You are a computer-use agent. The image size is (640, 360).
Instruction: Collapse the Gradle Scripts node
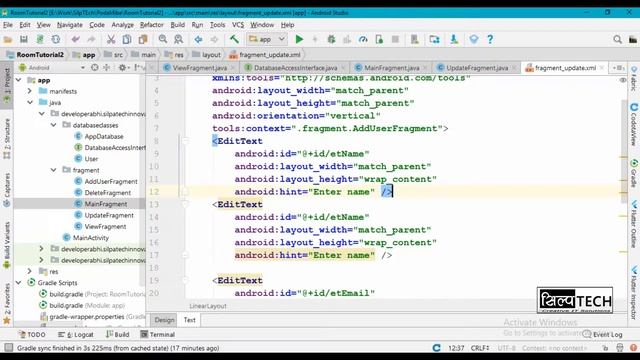pyautogui.click(x=19, y=282)
